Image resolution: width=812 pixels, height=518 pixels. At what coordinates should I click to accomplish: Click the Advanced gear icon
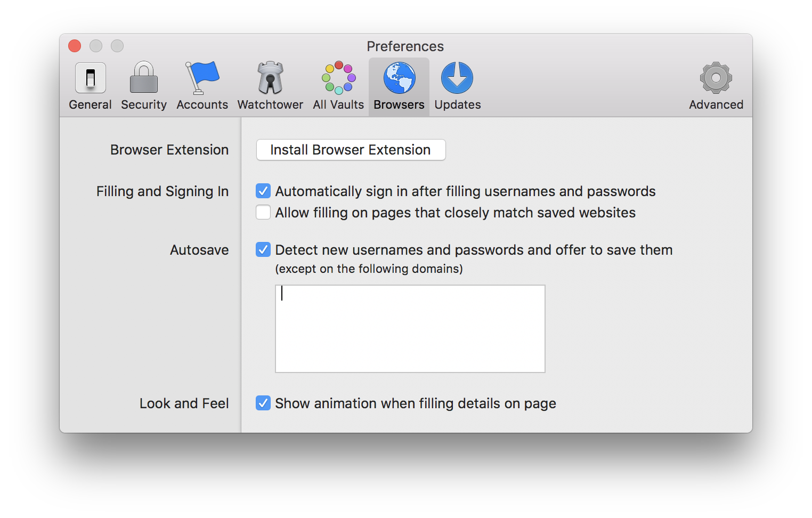(x=716, y=78)
